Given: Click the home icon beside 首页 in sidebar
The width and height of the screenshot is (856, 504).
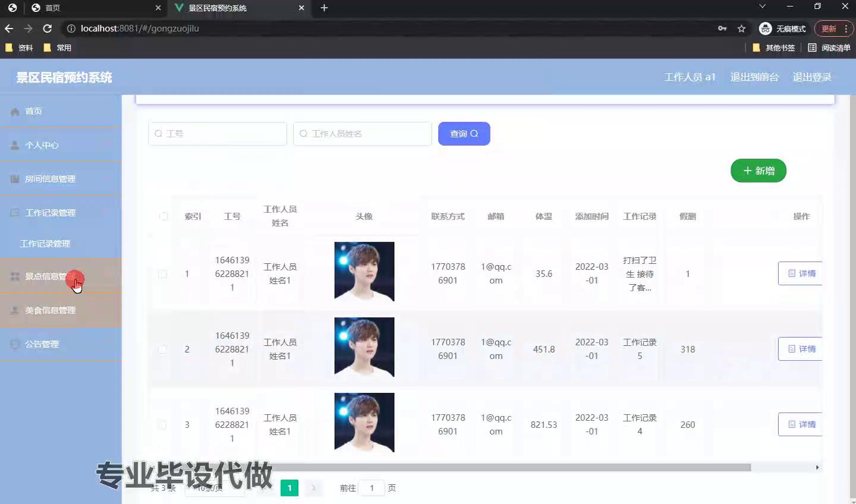Looking at the screenshot, I should (15, 112).
